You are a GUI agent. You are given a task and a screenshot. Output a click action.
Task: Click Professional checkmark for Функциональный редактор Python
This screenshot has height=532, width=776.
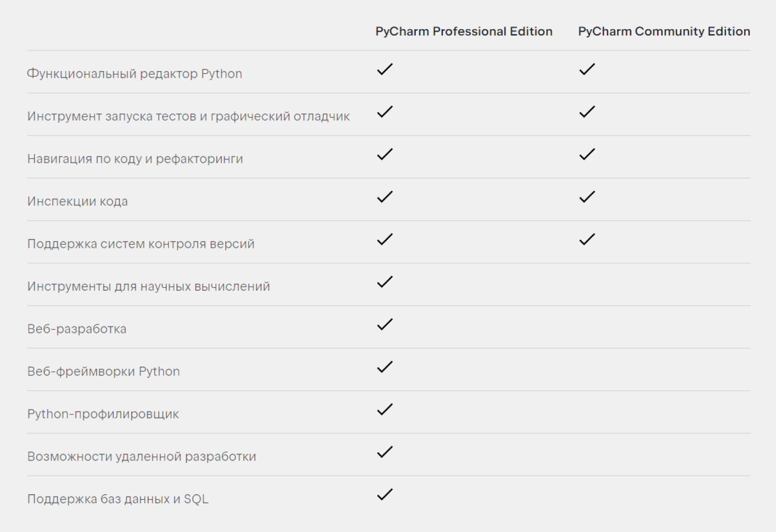point(384,70)
